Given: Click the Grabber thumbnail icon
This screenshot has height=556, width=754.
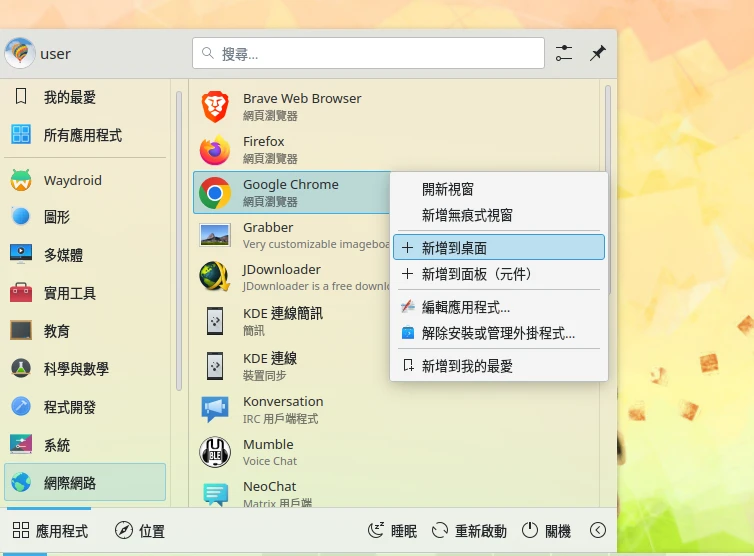Looking at the screenshot, I should point(215,236).
